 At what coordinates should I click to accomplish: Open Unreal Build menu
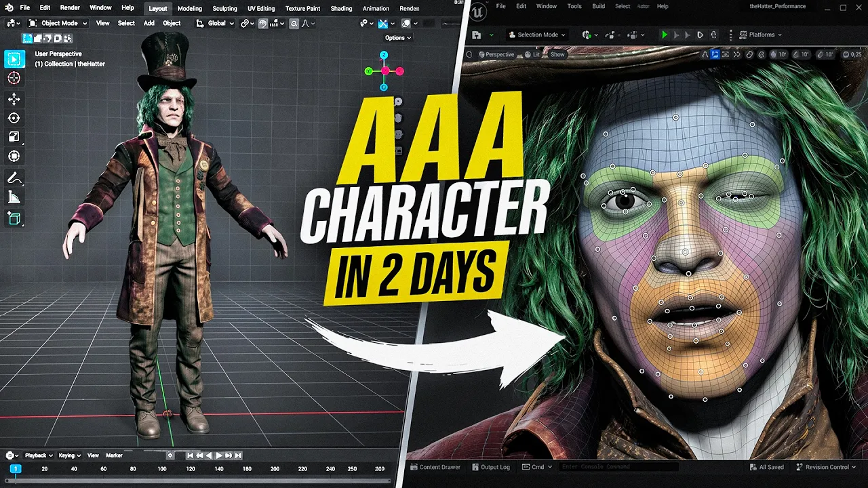click(x=599, y=6)
